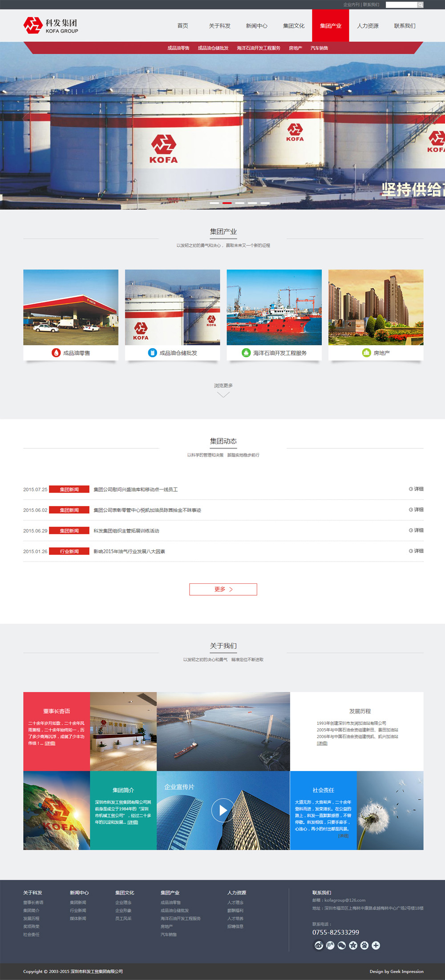The width and height of the screenshot is (445, 980).
Task: Click the search magnifier icon at top
Action: [420, 5]
